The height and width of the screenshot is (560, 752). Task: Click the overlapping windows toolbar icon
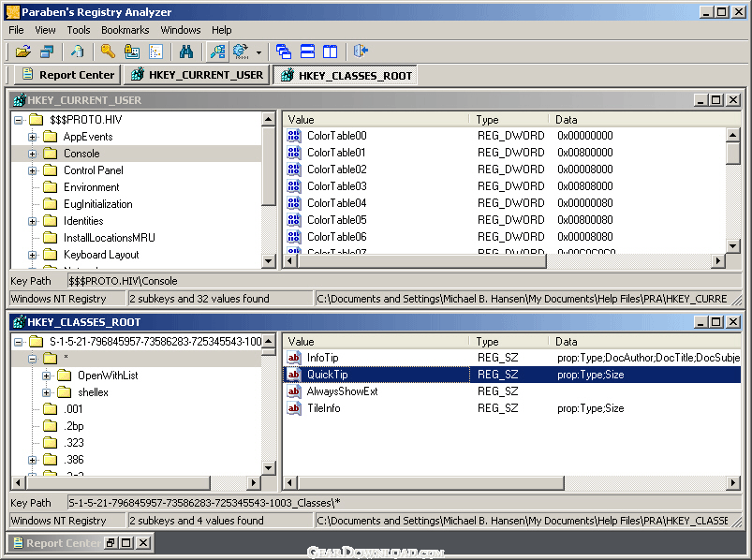47,51
